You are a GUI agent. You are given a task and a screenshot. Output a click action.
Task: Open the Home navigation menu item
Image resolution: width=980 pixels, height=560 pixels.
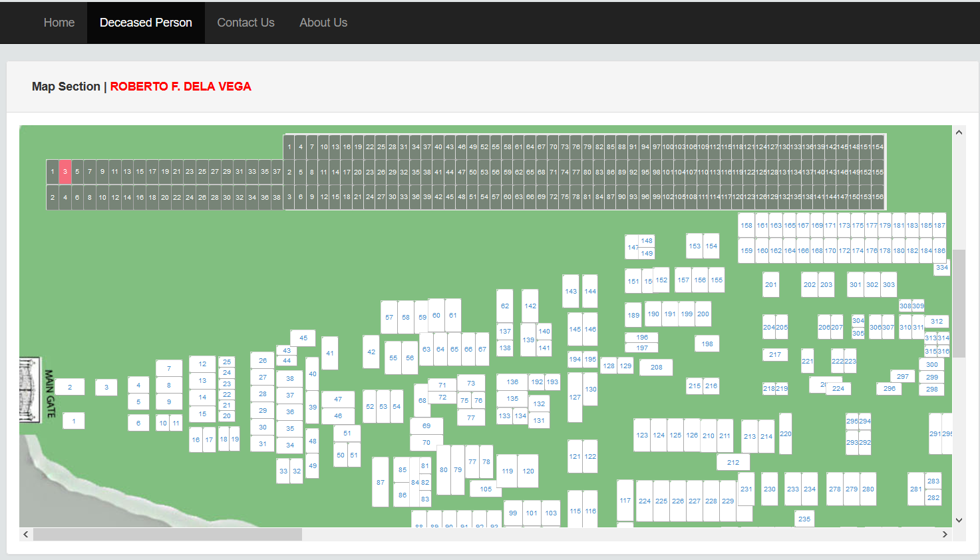tap(59, 22)
